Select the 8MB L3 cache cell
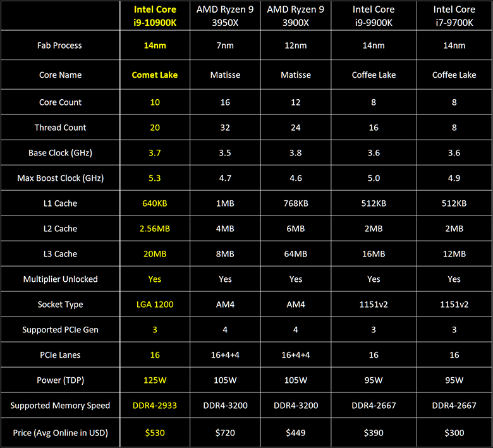This screenshot has width=493, height=448. (x=225, y=254)
